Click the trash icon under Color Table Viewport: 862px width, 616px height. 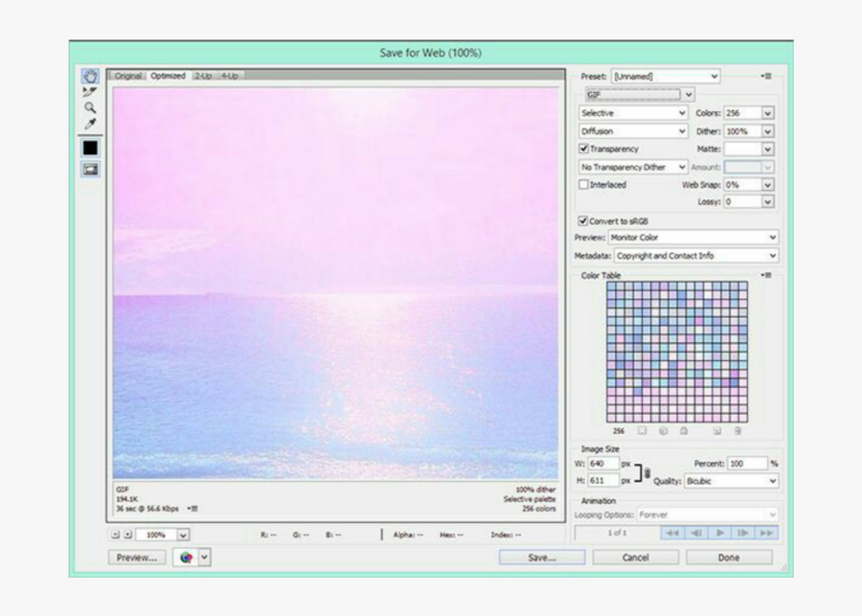(737, 431)
